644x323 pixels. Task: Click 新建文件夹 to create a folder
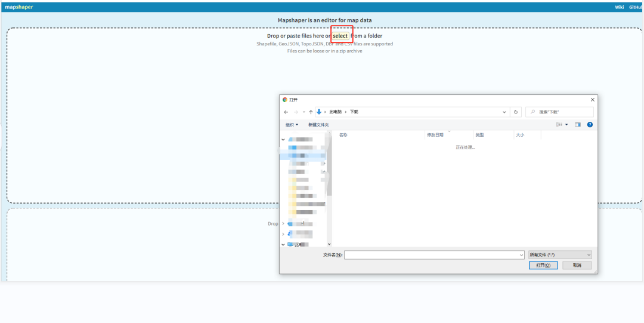318,125
